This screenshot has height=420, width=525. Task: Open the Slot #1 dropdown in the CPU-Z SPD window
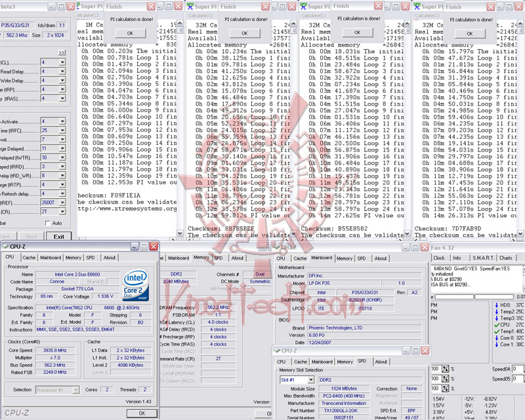pos(310,380)
